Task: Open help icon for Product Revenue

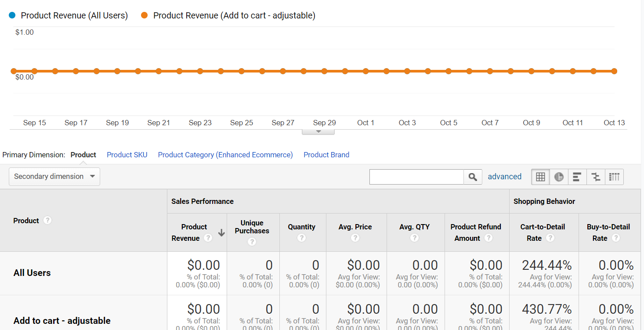Action: pos(208,238)
